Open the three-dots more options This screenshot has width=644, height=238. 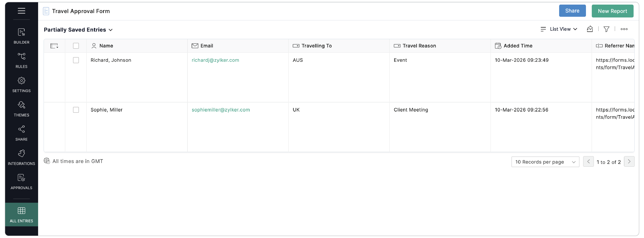(624, 29)
